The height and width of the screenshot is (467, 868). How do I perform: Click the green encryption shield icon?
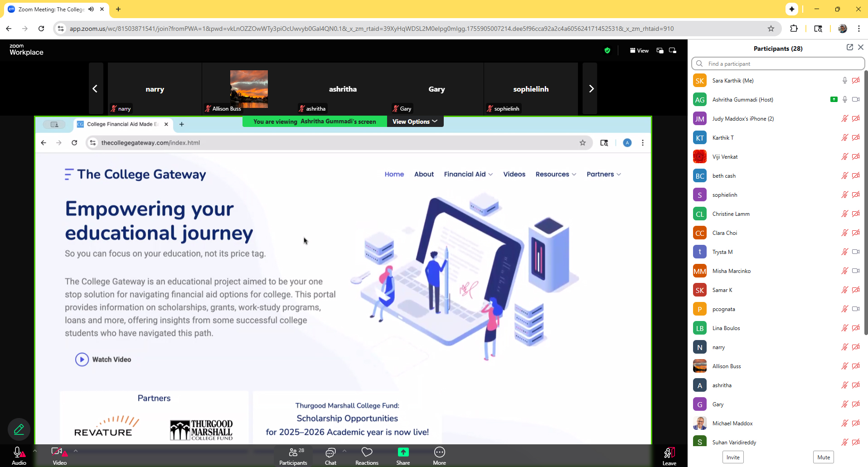tap(607, 50)
